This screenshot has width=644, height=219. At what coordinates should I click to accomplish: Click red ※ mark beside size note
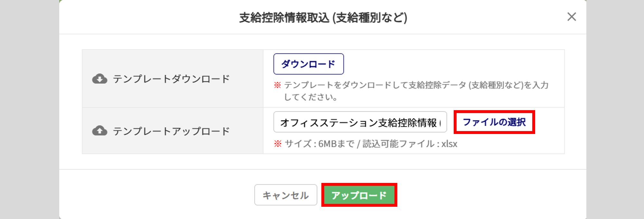(278, 144)
